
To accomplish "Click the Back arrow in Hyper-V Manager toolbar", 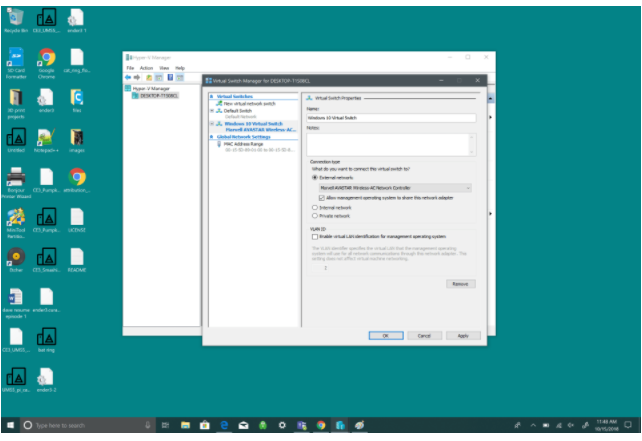I will (x=128, y=77).
